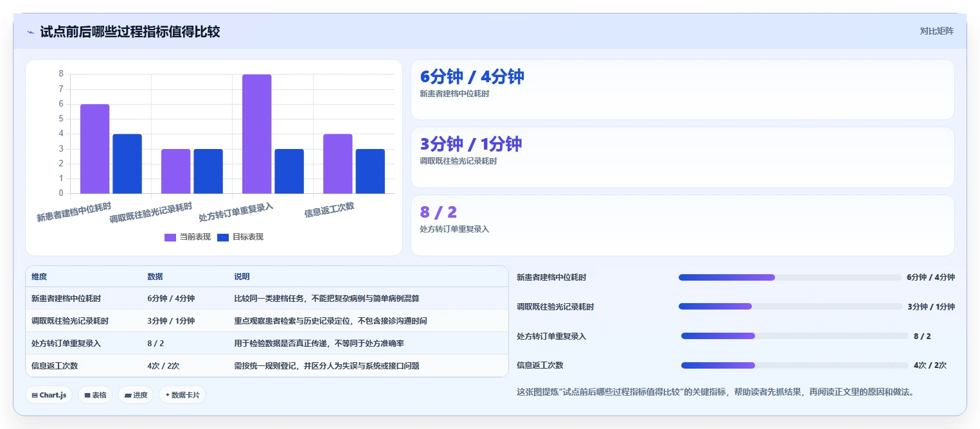
Task: Click the note 需按统一规则登记
Action: coord(326,366)
